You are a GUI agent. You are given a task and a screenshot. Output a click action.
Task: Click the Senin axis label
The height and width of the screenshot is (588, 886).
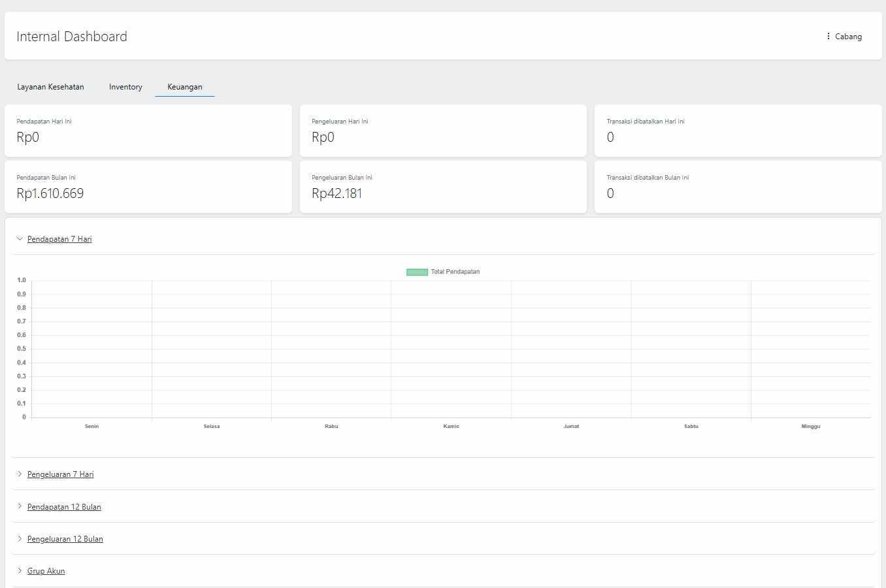point(91,426)
